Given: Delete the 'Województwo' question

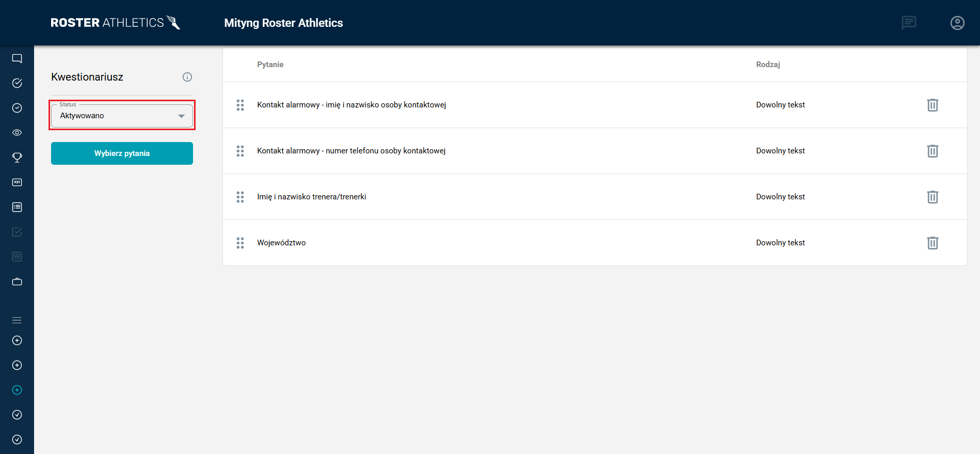Looking at the screenshot, I should pos(933,243).
